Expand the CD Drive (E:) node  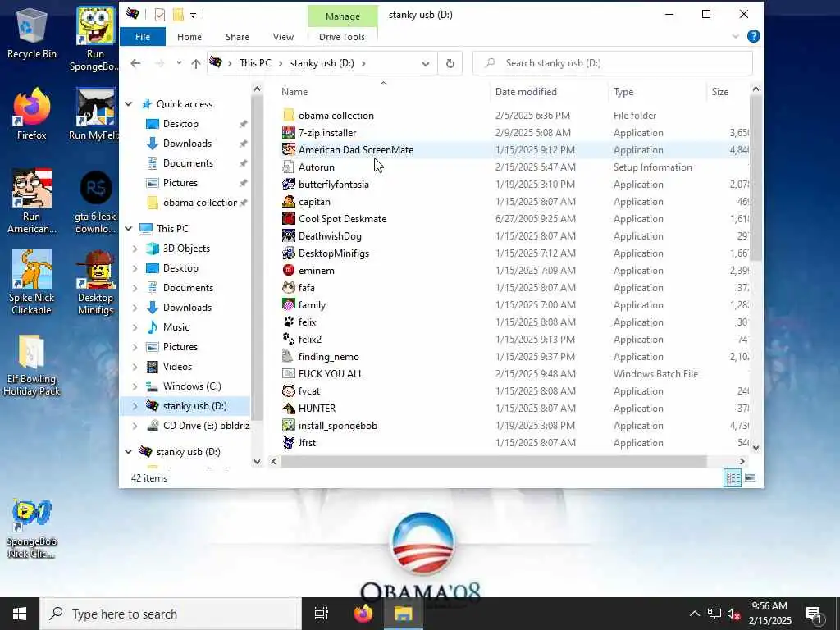point(135,426)
